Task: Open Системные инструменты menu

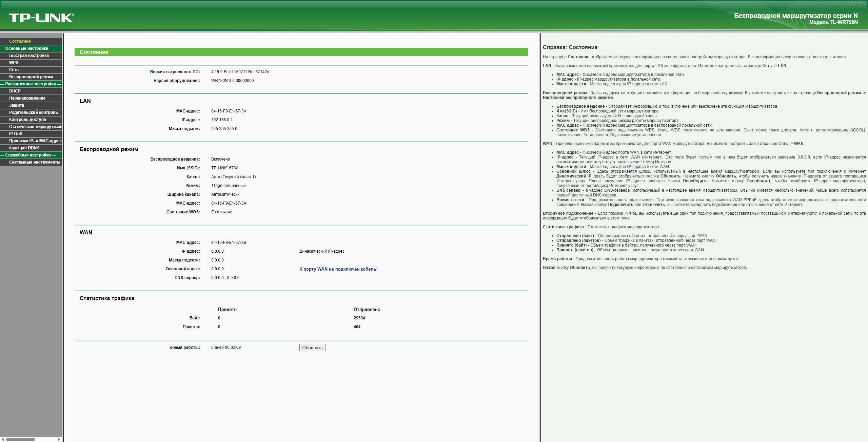Action: 35,162
